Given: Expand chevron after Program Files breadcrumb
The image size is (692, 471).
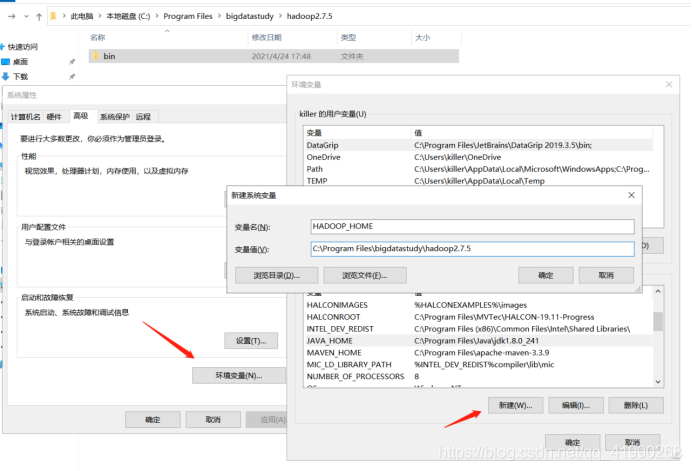Looking at the screenshot, I should click(219, 16).
